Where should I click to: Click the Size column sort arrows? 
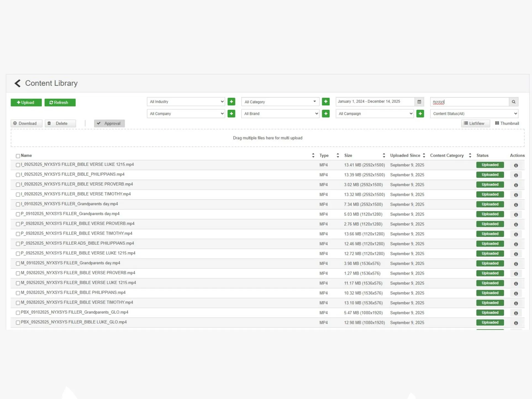coord(384,155)
